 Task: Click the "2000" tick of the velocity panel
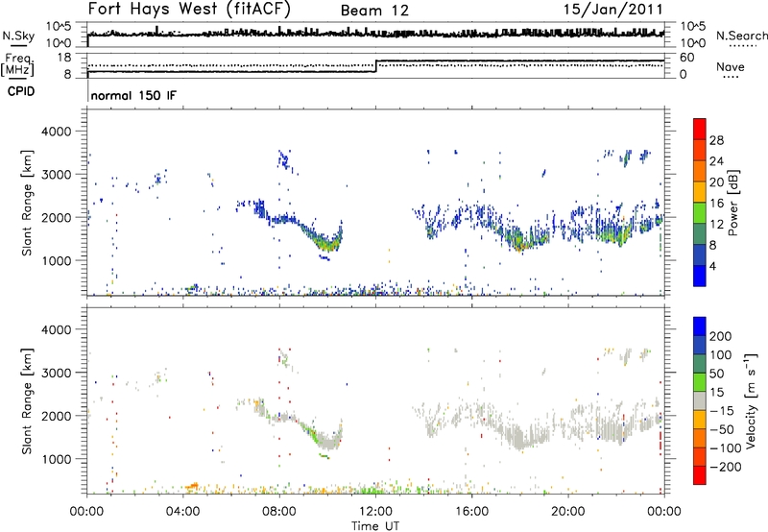click(x=56, y=416)
